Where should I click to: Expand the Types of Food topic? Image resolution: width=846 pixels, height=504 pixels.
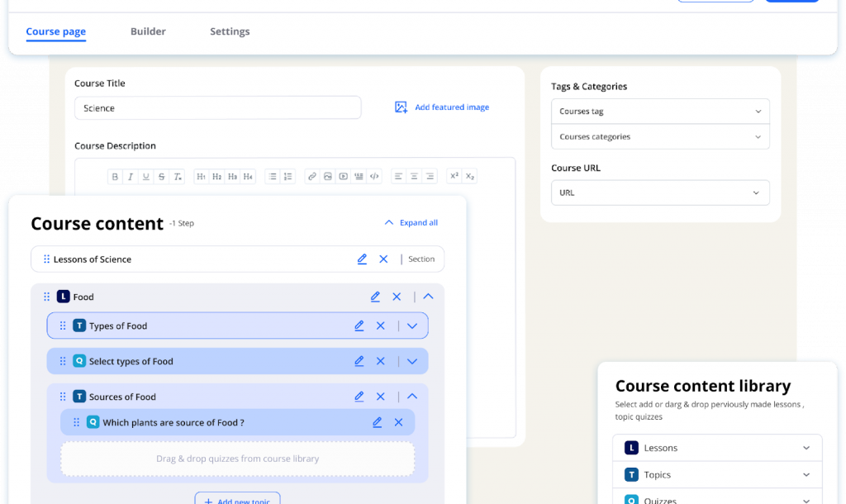(412, 326)
